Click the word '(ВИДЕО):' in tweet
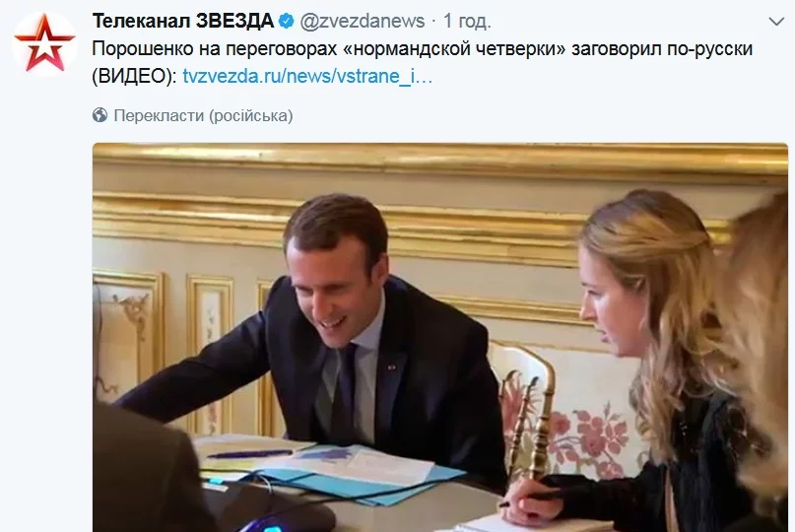This screenshot has height=532, width=795. click(135, 76)
